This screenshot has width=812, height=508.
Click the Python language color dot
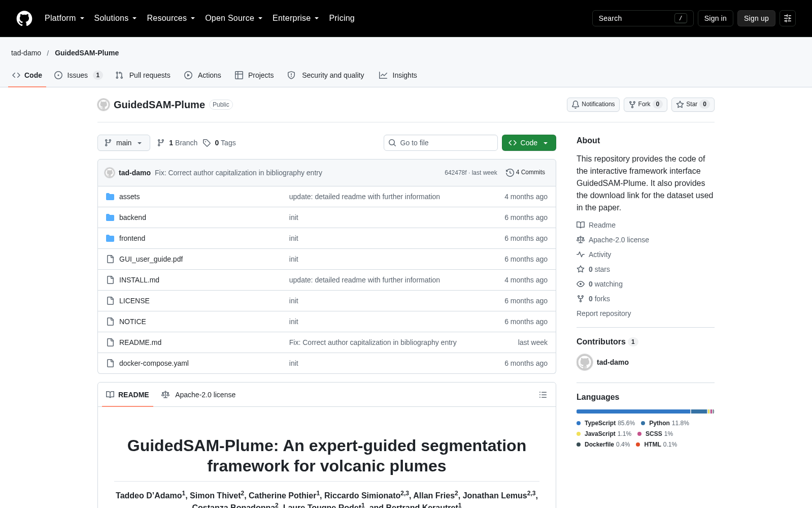(x=643, y=423)
